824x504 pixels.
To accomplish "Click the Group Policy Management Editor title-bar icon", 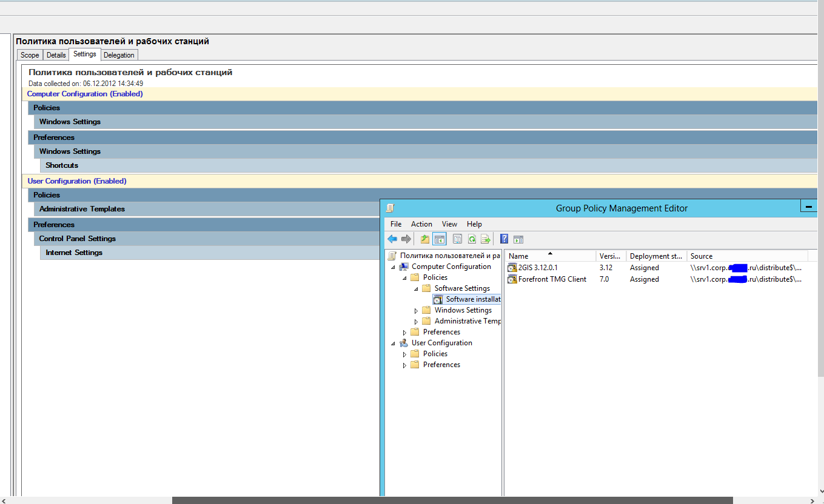I will 390,208.
